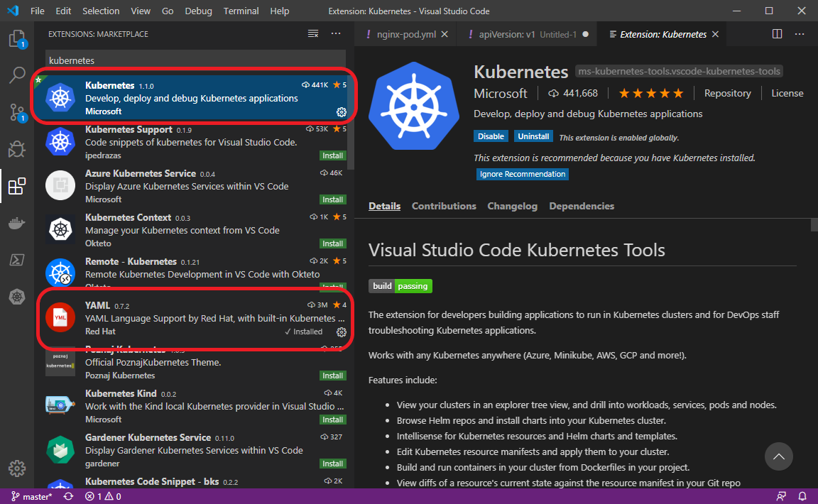This screenshot has height=504, width=818.
Task: Clear extensions search results icon
Action: click(x=313, y=34)
